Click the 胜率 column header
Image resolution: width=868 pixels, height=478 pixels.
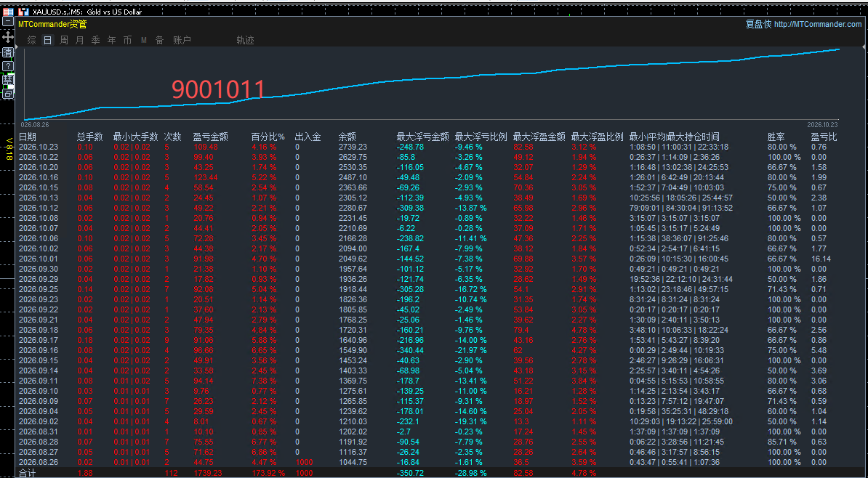point(776,137)
